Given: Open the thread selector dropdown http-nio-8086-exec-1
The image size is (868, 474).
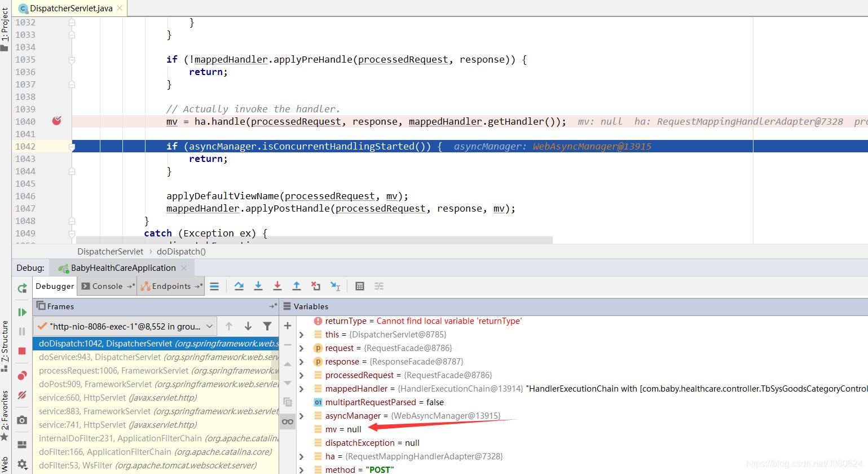Looking at the screenshot, I should 125,326.
